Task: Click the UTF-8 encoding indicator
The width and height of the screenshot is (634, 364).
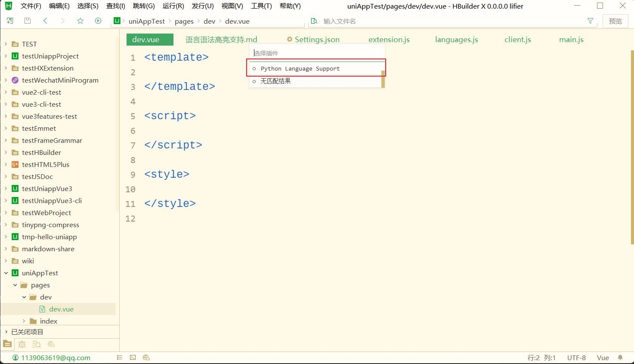Action: [x=576, y=358]
